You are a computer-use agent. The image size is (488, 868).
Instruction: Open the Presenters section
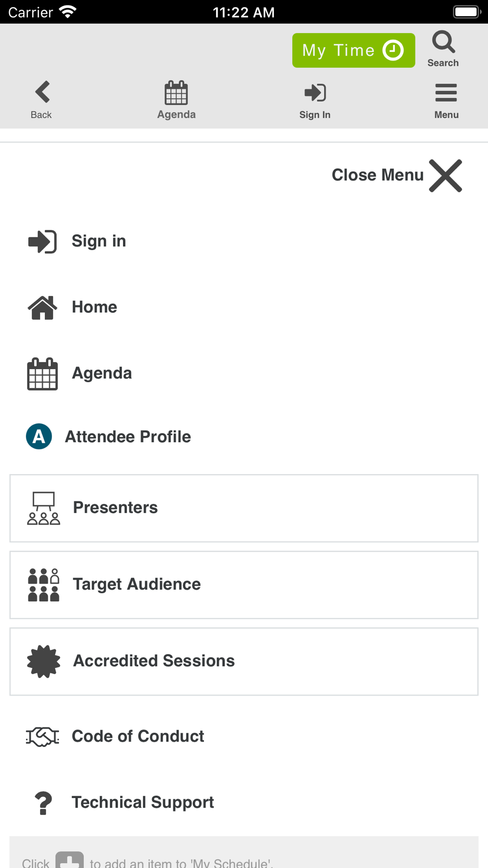[x=244, y=508]
